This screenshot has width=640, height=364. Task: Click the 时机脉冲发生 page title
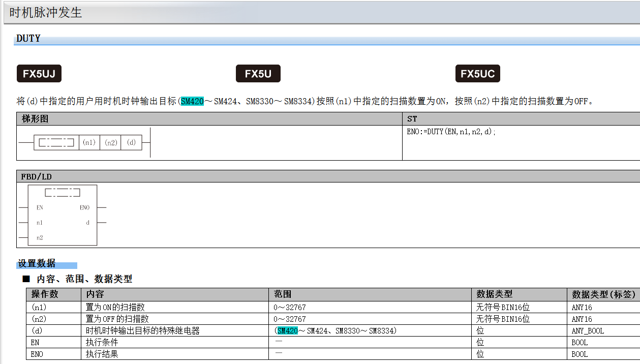pos(46,13)
